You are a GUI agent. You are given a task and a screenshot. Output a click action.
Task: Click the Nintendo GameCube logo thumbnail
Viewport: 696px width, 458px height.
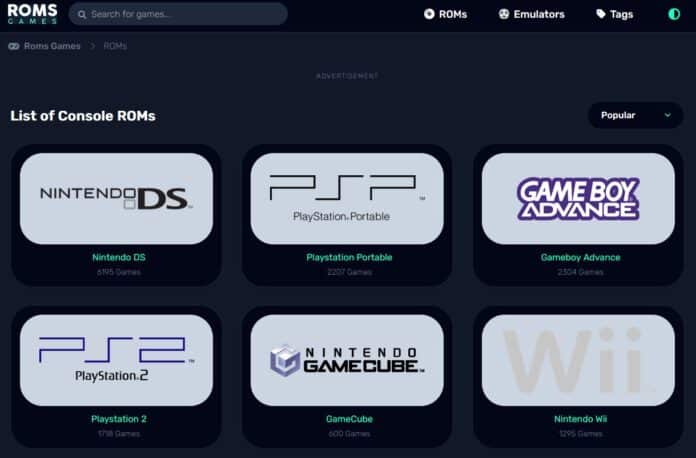[x=347, y=360]
